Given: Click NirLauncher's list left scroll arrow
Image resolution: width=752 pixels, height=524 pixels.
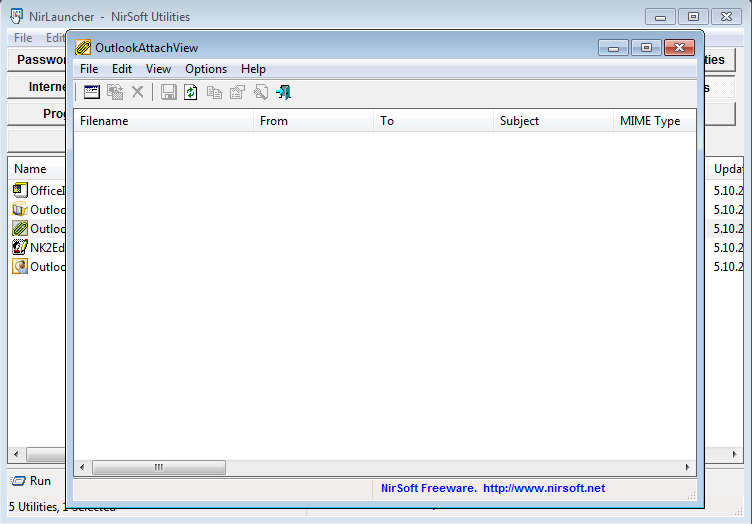Looking at the screenshot, I should coord(16,454).
